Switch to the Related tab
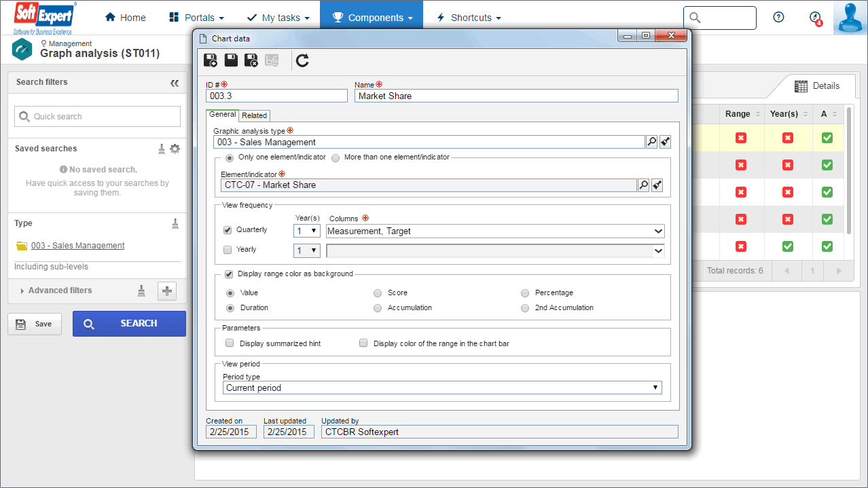This screenshot has height=488, width=868. 255,115
